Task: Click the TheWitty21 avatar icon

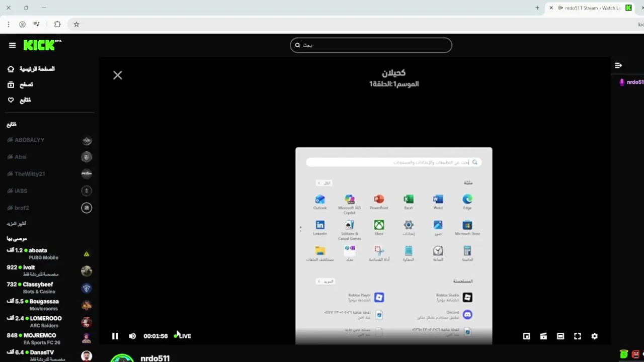Action: pos(87,174)
